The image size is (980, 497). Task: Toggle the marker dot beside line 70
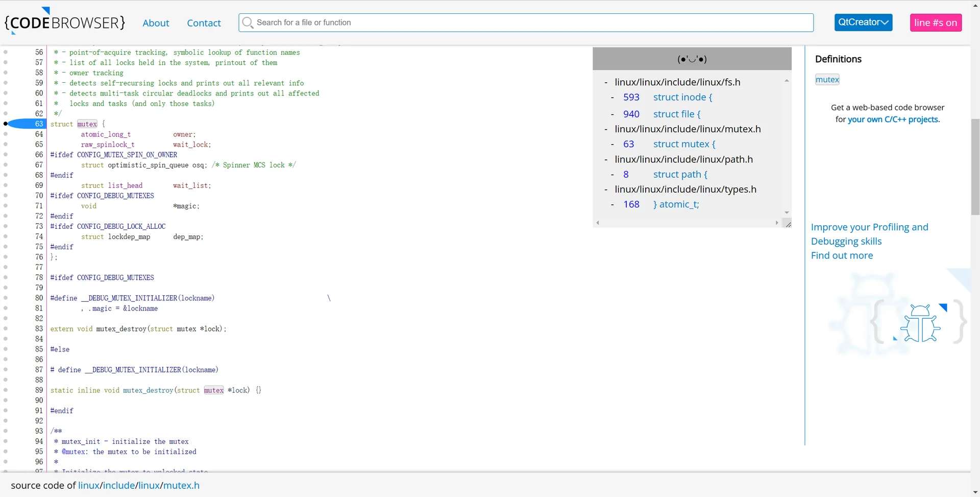pyautogui.click(x=6, y=196)
